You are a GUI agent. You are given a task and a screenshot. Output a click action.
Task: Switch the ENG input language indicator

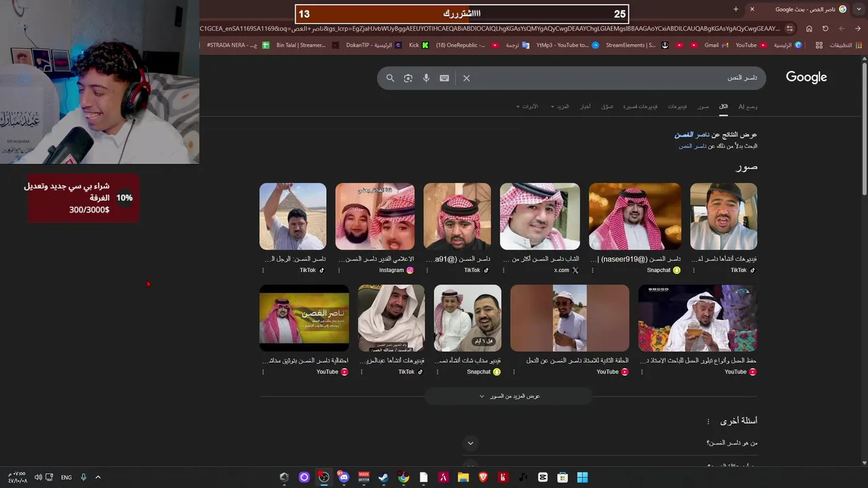(x=66, y=477)
